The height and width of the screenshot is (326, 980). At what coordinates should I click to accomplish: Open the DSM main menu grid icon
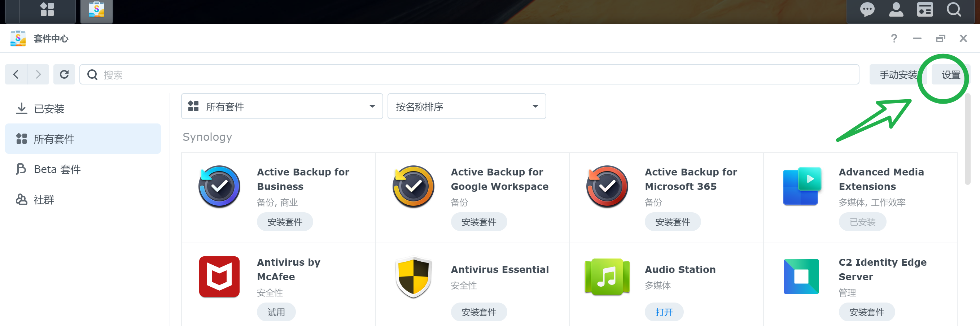[47, 9]
